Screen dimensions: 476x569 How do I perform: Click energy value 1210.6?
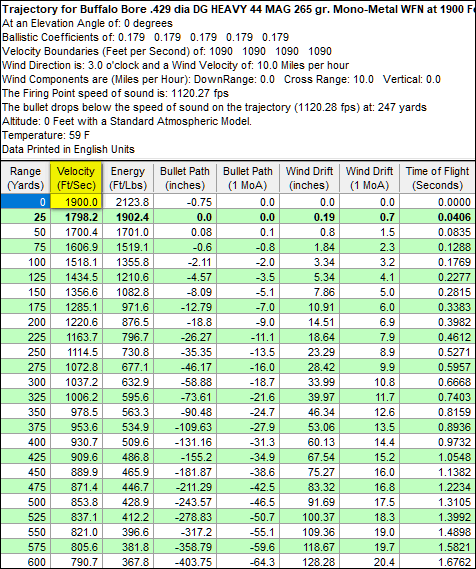[128, 277]
